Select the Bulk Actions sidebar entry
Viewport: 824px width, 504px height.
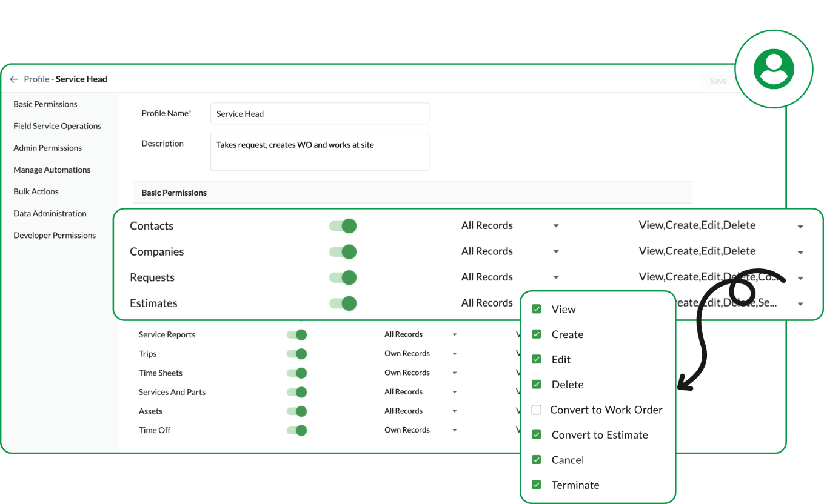[36, 191]
